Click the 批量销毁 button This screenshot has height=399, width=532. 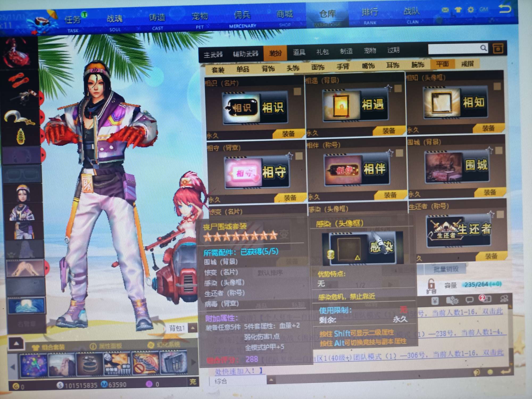446,269
